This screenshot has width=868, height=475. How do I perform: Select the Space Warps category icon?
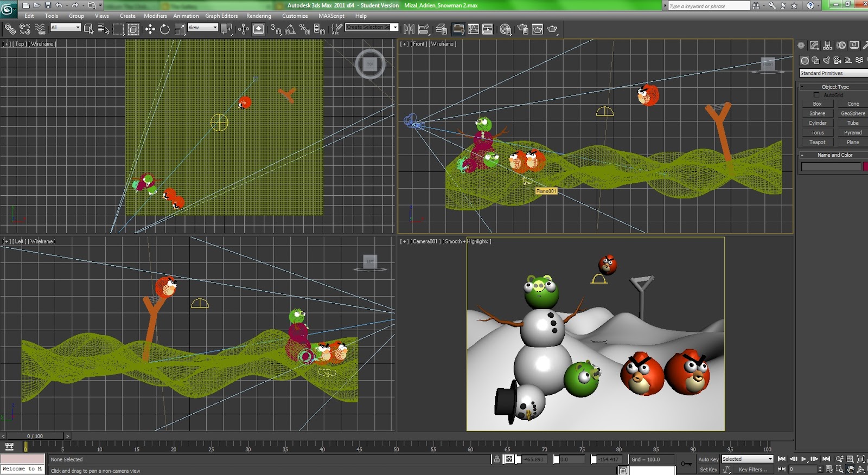point(859,60)
